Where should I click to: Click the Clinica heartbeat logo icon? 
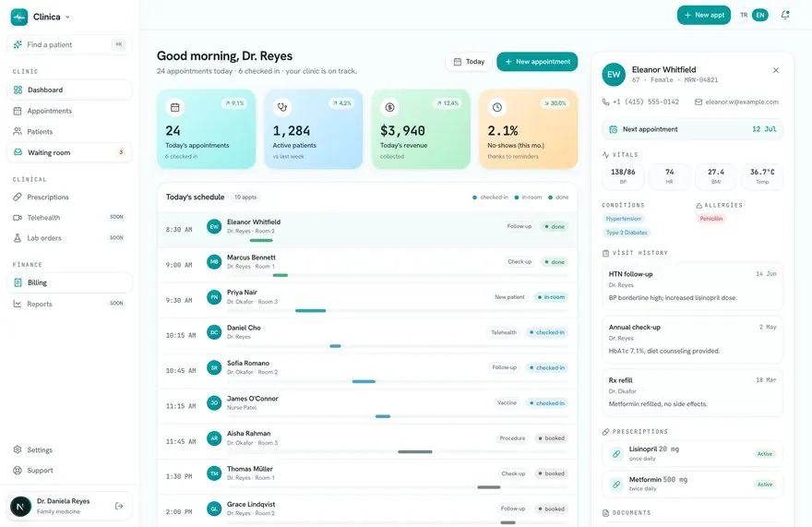pos(19,17)
